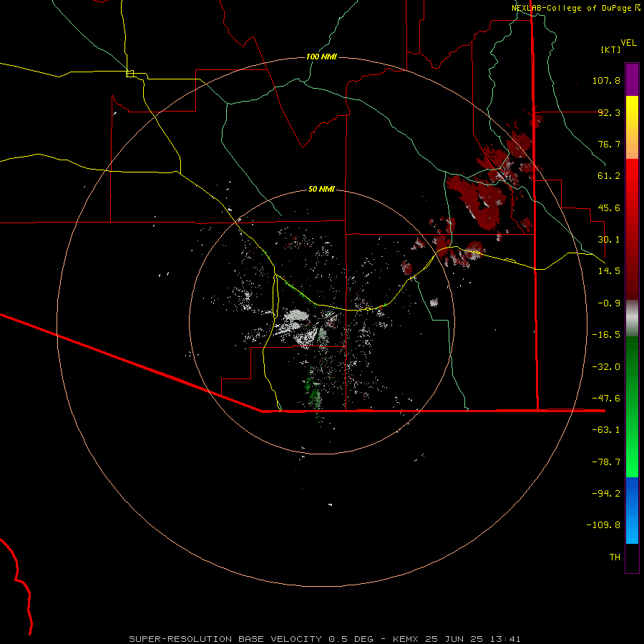The height and width of the screenshot is (644, 644).
Task: Click the blue segment of the color bar
Action: point(632,510)
